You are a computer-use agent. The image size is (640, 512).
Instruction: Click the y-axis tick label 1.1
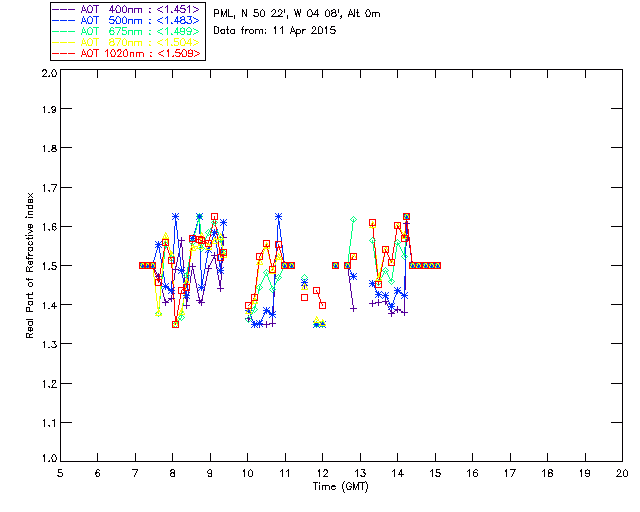(x=49, y=423)
